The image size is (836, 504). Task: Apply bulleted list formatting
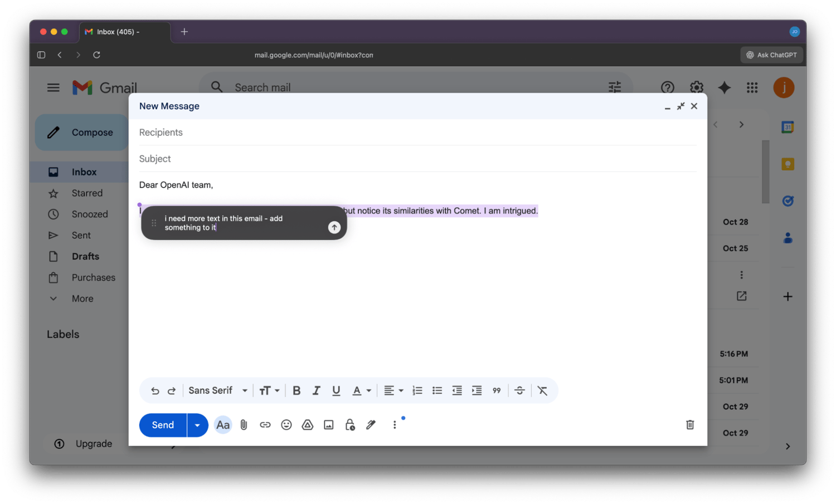(x=438, y=391)
